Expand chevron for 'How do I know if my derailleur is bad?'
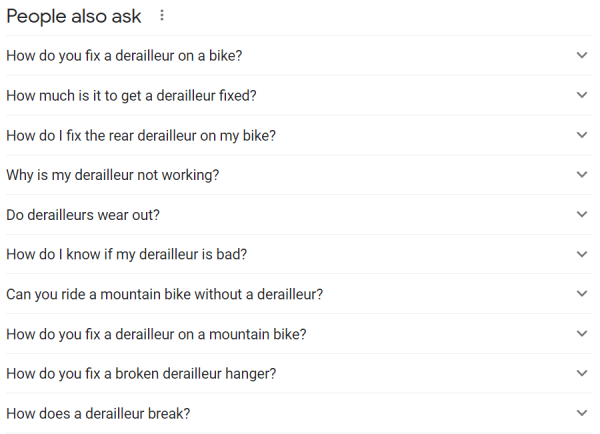Screen dimensions: 600x434 (x=582, y=254)
